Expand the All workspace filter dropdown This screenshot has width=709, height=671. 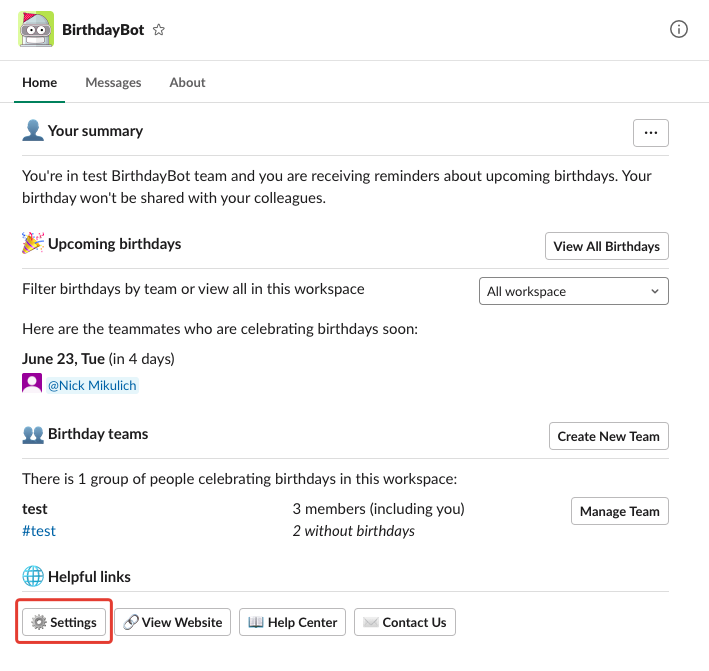point(574,291)
